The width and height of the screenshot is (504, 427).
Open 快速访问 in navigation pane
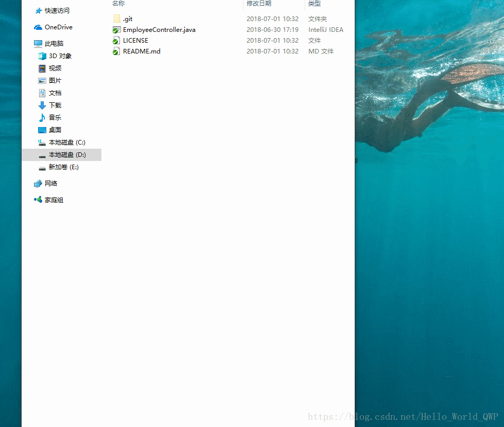point(57,11)
